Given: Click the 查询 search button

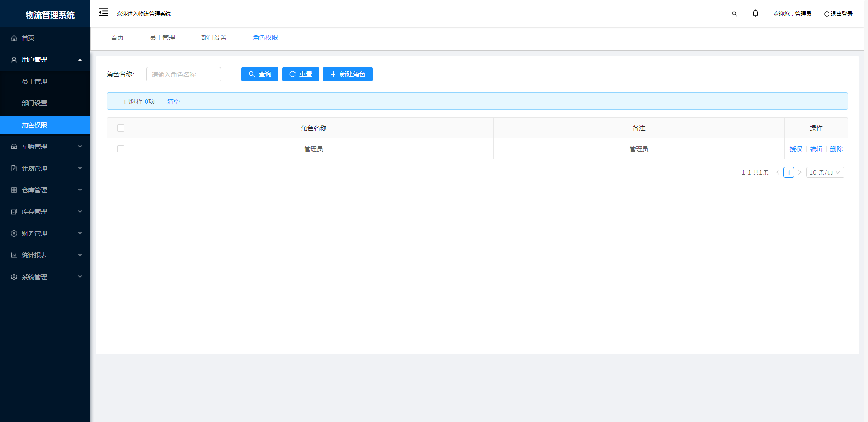Looking at the screenshot, I should pyautogui.click(x=260, y=74).
